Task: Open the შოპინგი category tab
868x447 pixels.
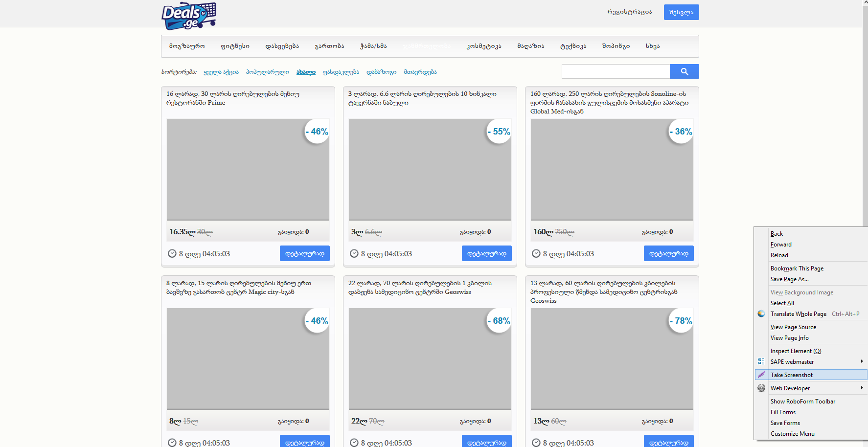Action: (x=616, y=46)
